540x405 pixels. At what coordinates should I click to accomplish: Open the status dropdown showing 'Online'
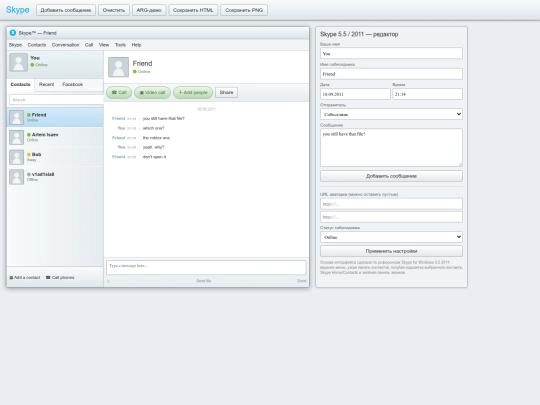(391, 237)
